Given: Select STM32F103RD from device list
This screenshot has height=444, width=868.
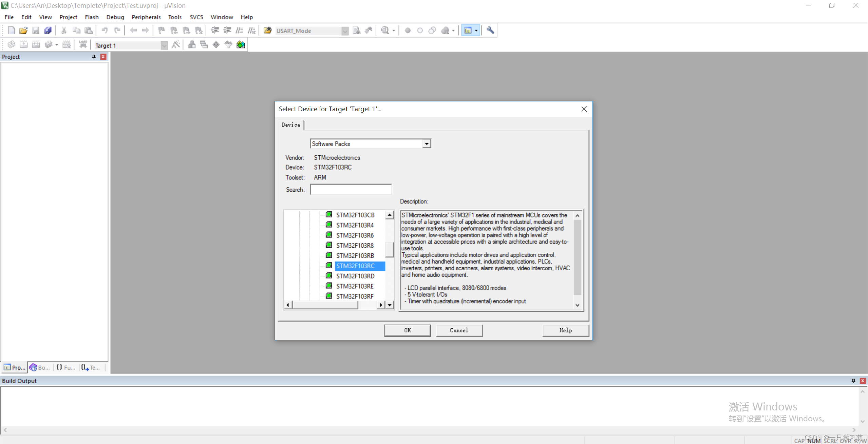Looking at the screenshot, I should tap(356, 276).
